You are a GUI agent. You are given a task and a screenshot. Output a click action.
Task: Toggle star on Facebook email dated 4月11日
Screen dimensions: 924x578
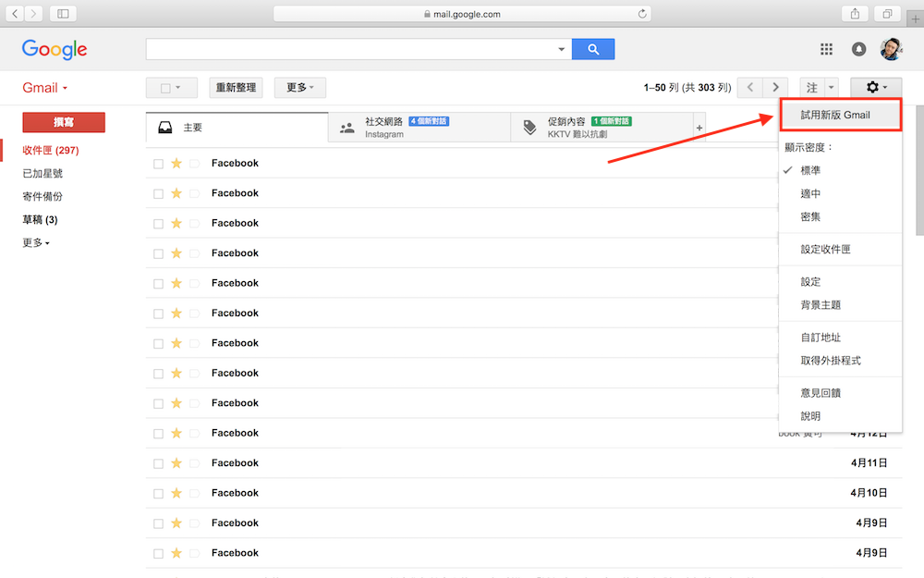(176, 463)
